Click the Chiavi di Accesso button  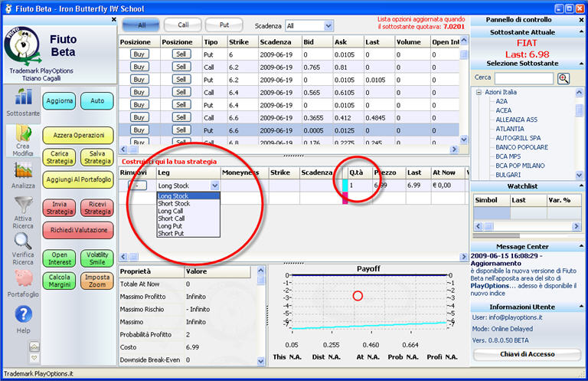(527, 354)
